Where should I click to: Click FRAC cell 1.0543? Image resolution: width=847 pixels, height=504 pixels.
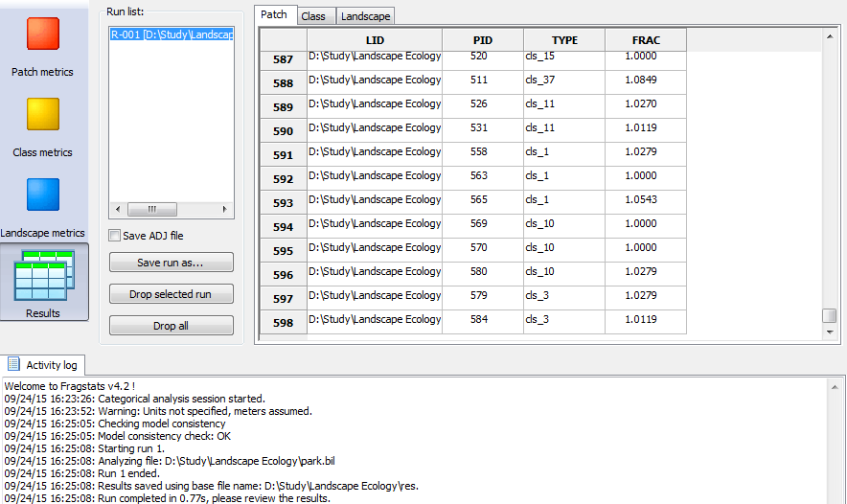point(646,202)
